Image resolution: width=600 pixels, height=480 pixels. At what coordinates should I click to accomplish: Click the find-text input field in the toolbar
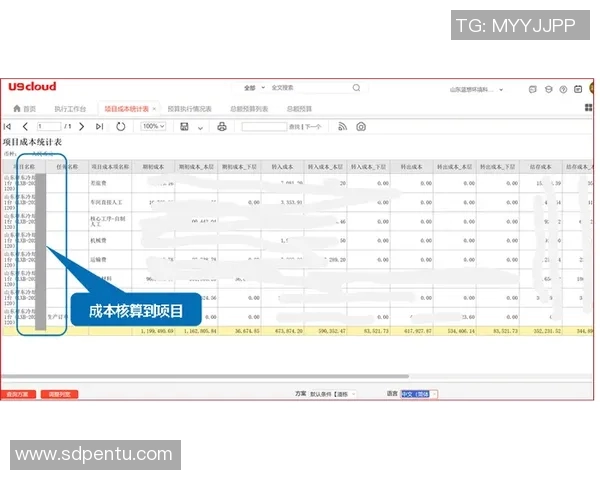[264, 127]
